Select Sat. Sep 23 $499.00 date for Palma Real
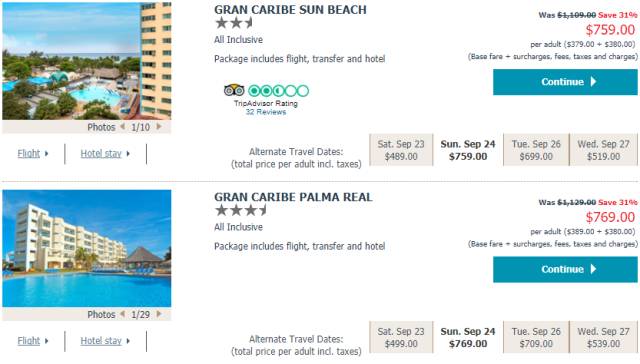 [401, 337]
